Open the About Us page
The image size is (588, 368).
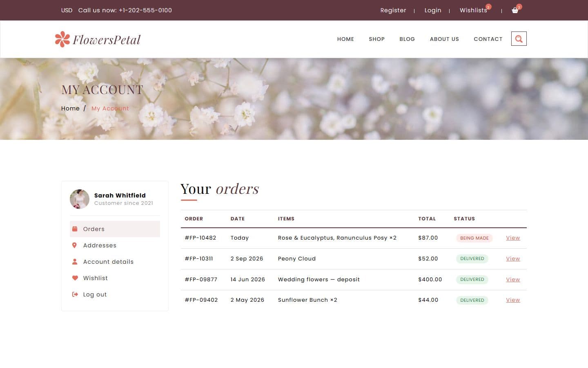click(x=444, y=39)
